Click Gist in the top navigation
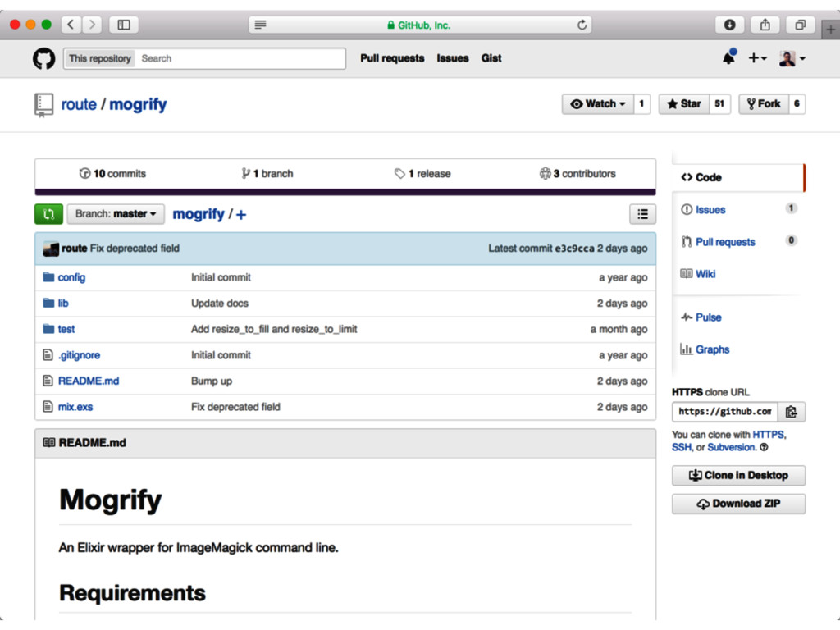Viewport: 840px width, 630px height. 491,58
